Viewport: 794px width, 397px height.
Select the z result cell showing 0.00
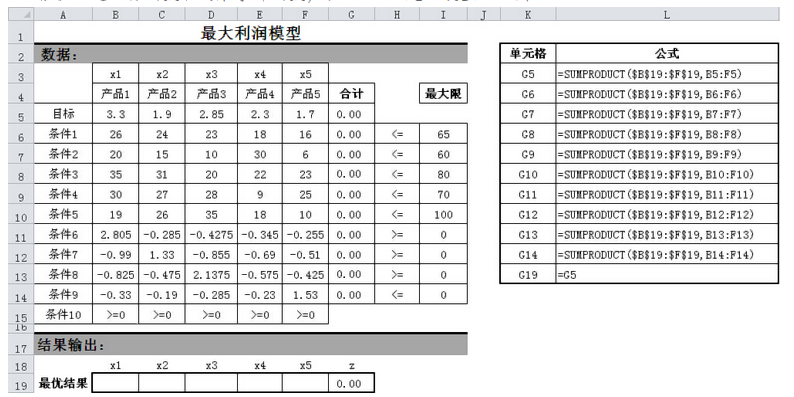tap(351, 383)
